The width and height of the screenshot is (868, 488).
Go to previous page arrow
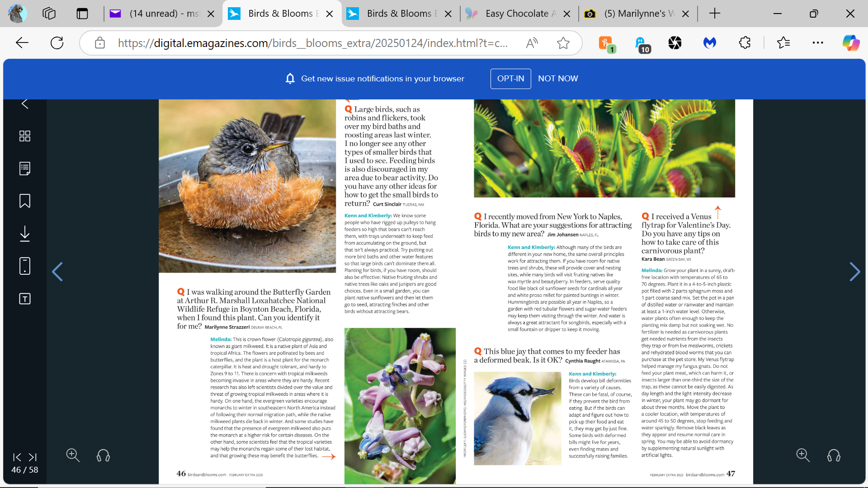(57, 272)
